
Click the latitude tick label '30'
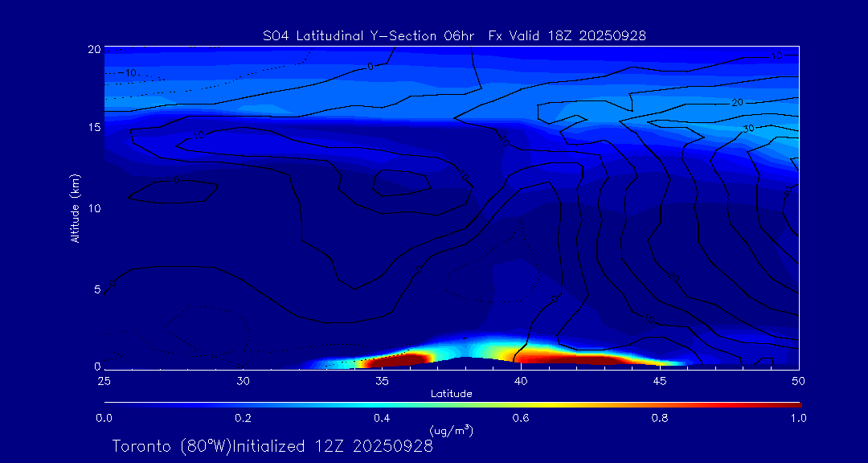pos(243,381)
